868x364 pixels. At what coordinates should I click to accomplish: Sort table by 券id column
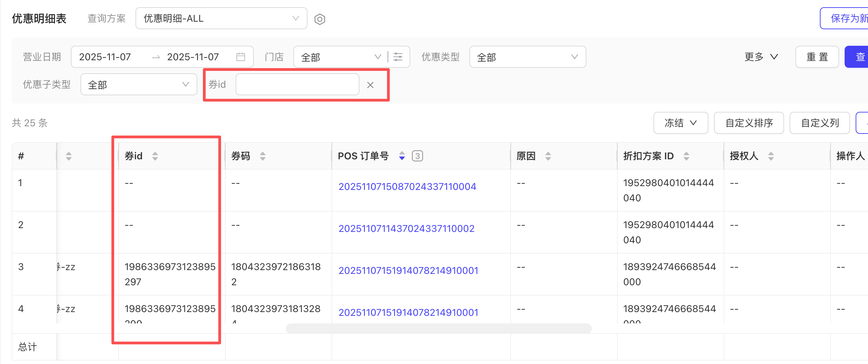coord(155,156)
